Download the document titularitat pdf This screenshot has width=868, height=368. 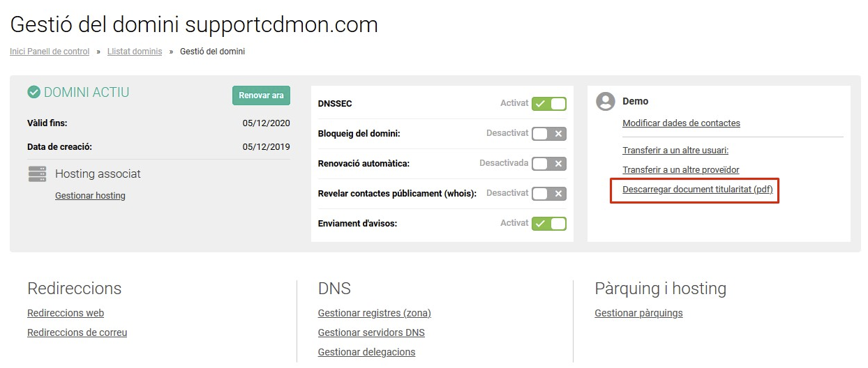point(698,189)
